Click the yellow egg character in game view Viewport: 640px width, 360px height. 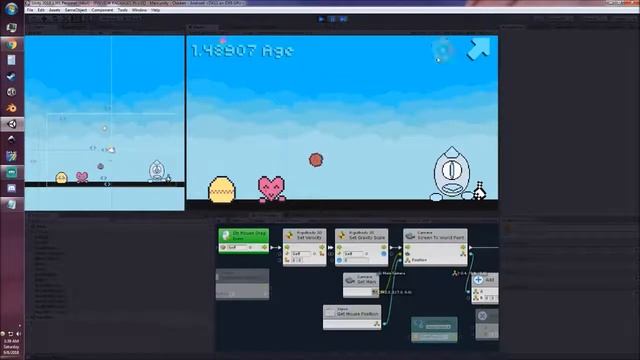222,189
